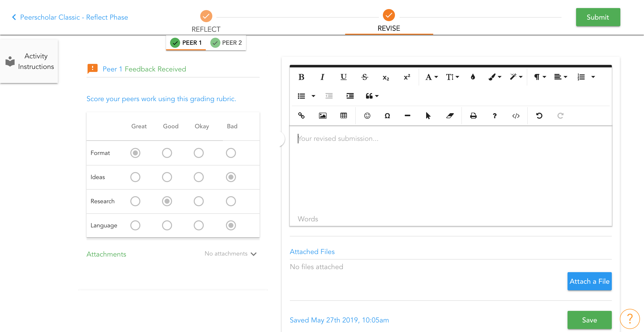Image resolution: width=644 pixels, height=332 pixels.
Task: Switch to the PEER 2 tab
Action: tap(226, 43)
